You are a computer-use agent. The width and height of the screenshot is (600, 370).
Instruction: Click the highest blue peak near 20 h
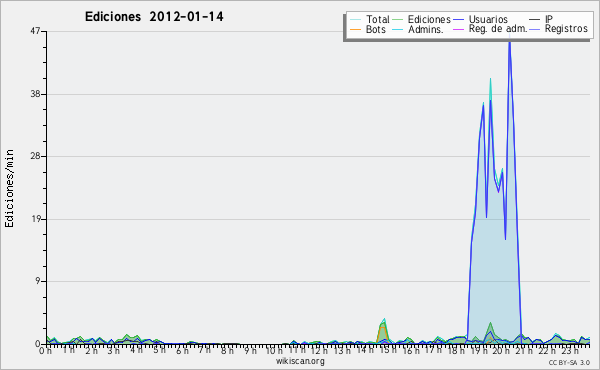pos(509,39)
